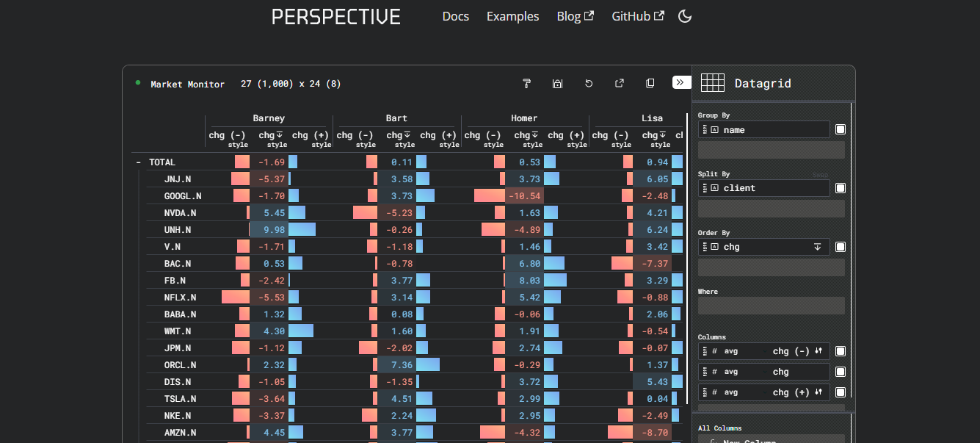980x443 pixels.
Task: Open the avg aggregate dropdown for chg column
Action: 731,372
